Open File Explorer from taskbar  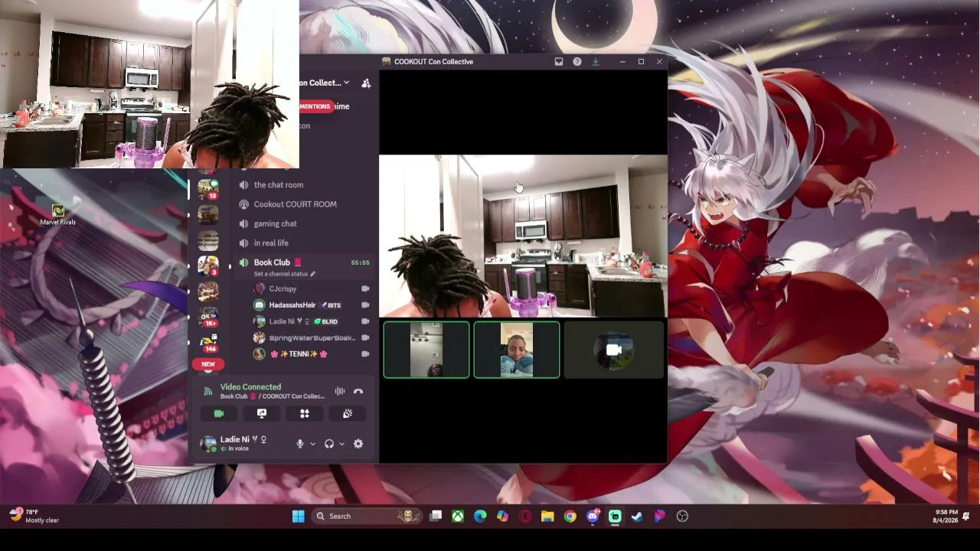point(547,517)
